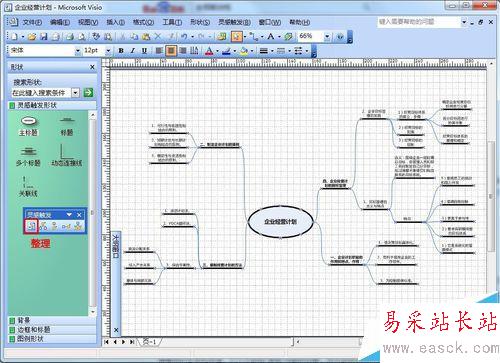Viewport: 500px width, 363px height.
Task: Open the search shapes dropdown arrow
Action: [x=76, y=93]
